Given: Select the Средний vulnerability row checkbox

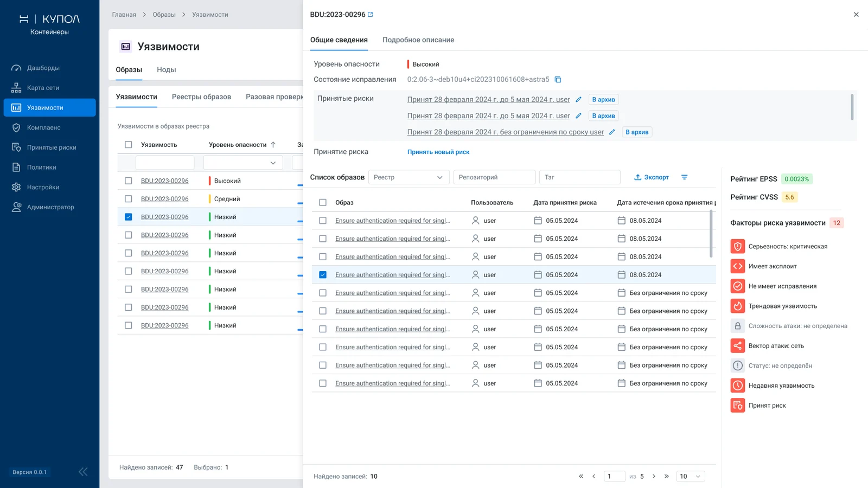Looking at the screenshot, I should click(129, 199).
